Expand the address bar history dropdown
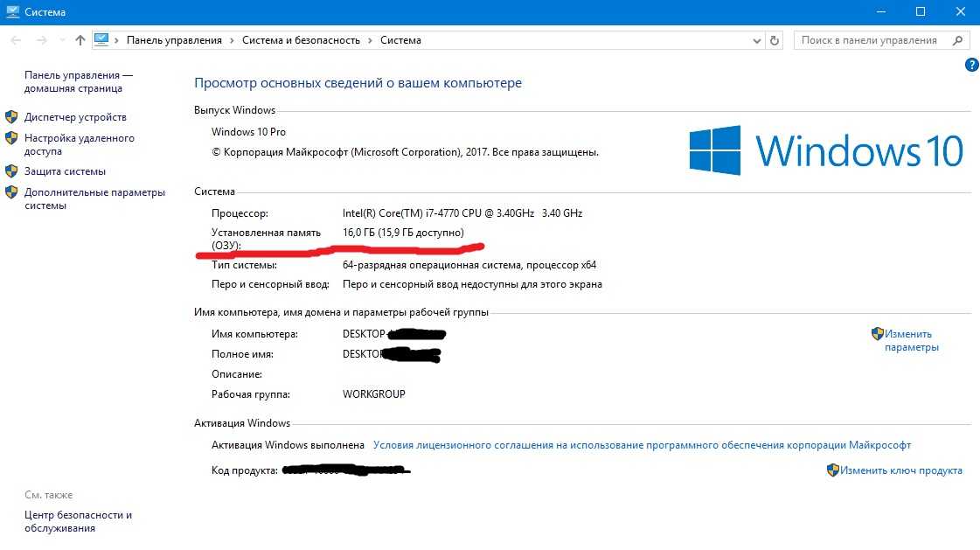The height and width of the screenshot is (550, 980). 757,40
